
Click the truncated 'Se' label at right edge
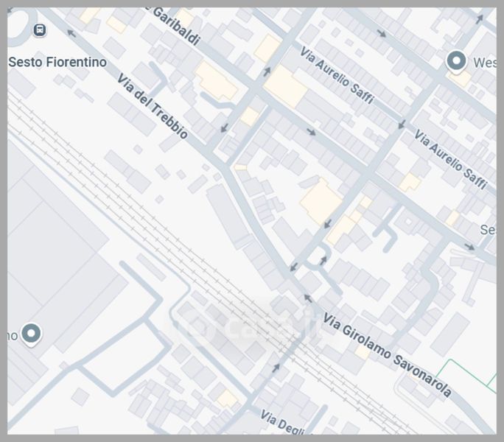(x=488, y=230)
